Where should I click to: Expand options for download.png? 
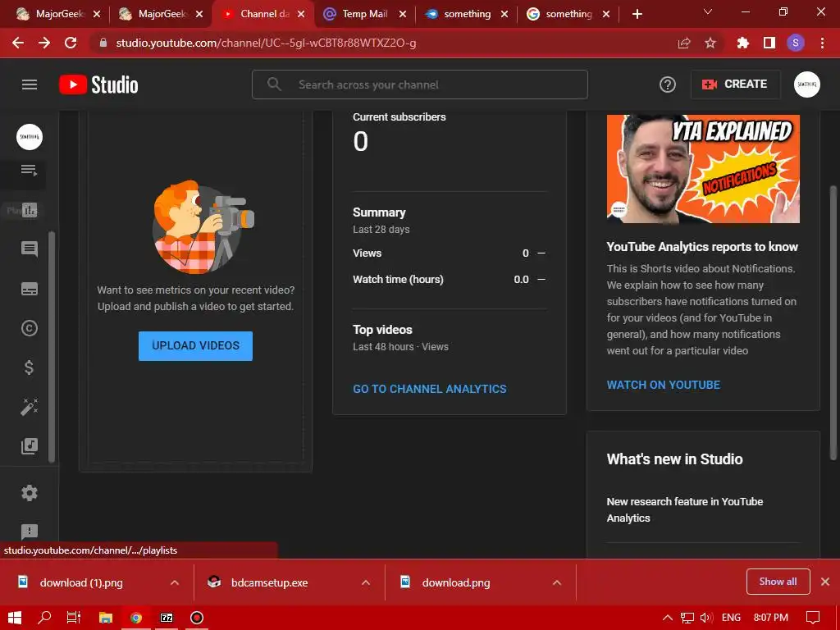(557, 582)
